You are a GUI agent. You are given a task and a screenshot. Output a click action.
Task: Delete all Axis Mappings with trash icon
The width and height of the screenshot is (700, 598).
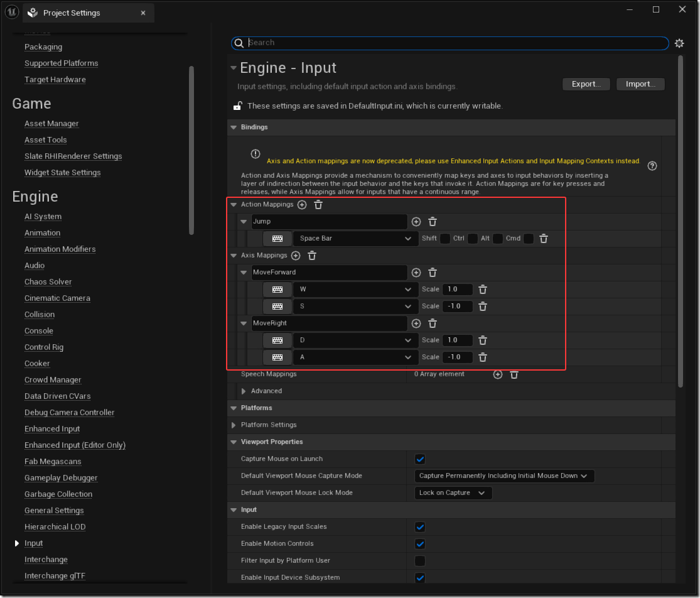pyautogui.click(x=312, y=256)
